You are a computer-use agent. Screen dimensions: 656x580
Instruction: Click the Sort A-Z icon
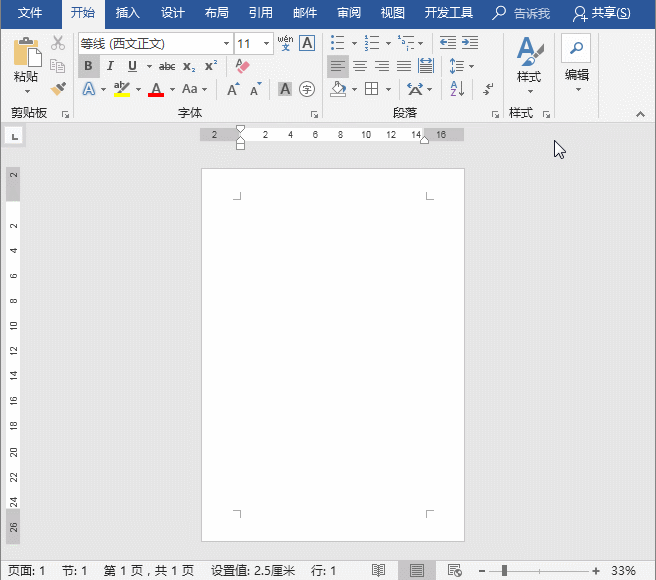coord(457,89)
